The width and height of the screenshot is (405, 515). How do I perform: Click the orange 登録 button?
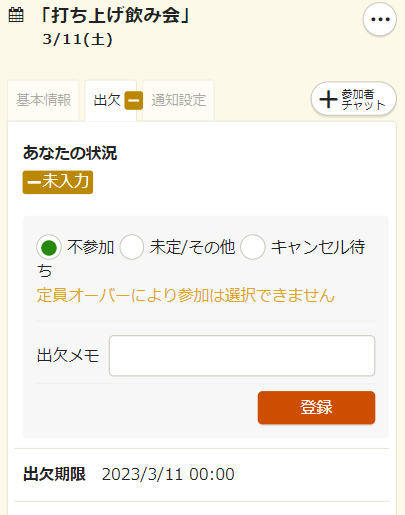[316, 408]
